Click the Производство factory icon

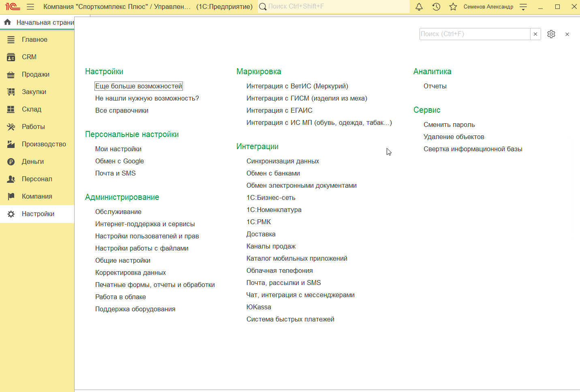pos(11,144)
